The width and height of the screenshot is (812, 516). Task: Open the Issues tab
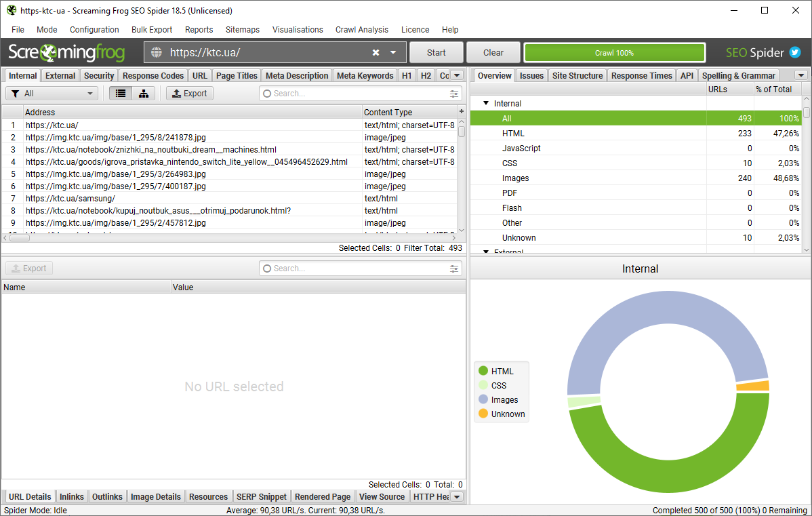(x=531, y=76)
